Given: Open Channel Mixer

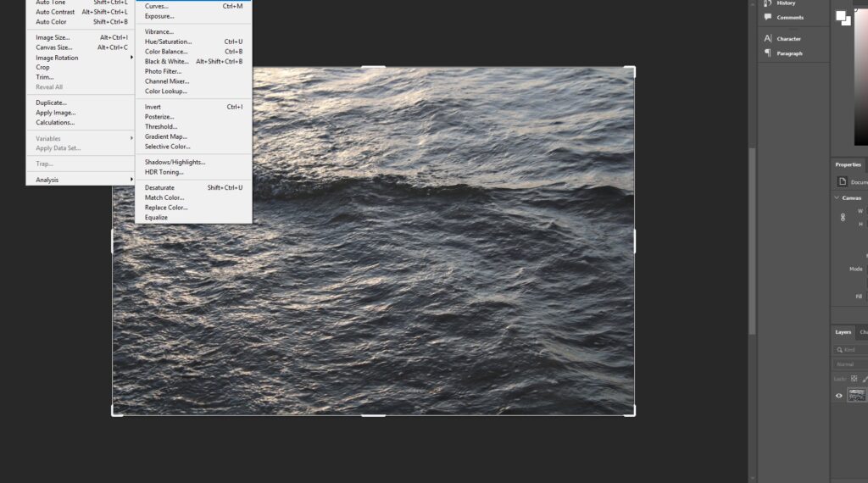Looking at the screenshot, I should tap(193, 81).
